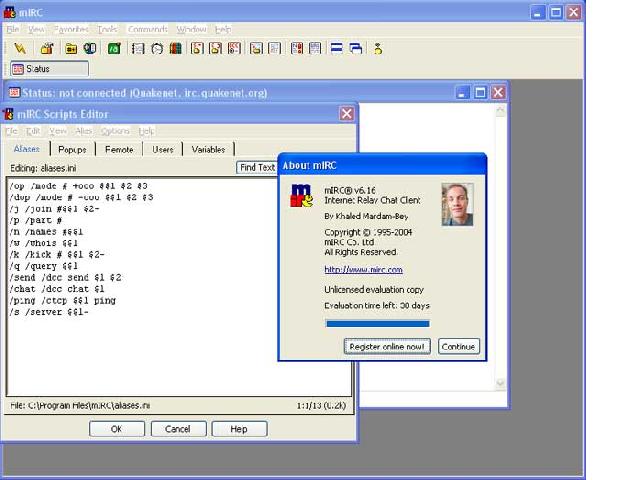Maximize the Status window
640x480 pixels.
pos(480,93)
